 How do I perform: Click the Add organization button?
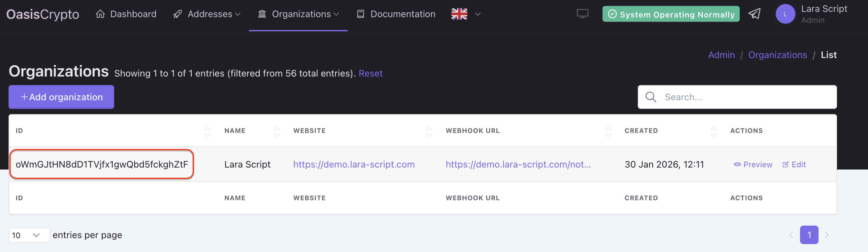[x=61, y=97]
